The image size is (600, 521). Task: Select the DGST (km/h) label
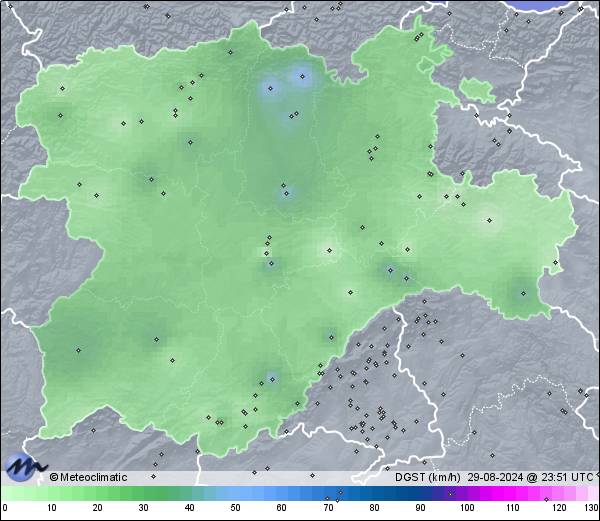pos(428,477)
